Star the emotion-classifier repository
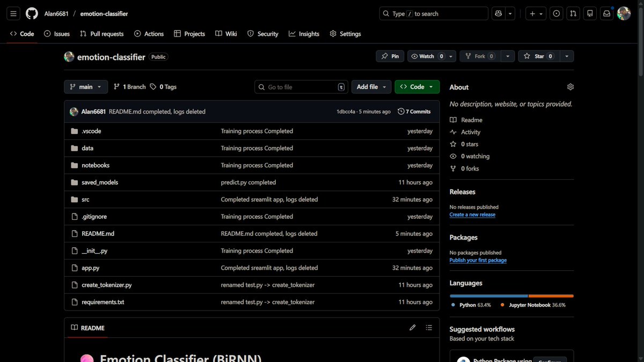The width and height of the screenshot is (644, 362). point(539,56)
